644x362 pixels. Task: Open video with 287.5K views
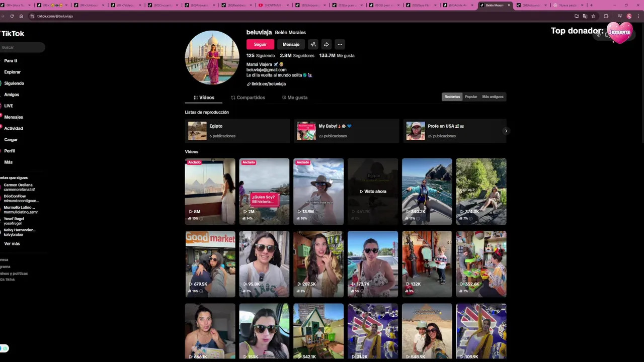[x=318, y=264]
